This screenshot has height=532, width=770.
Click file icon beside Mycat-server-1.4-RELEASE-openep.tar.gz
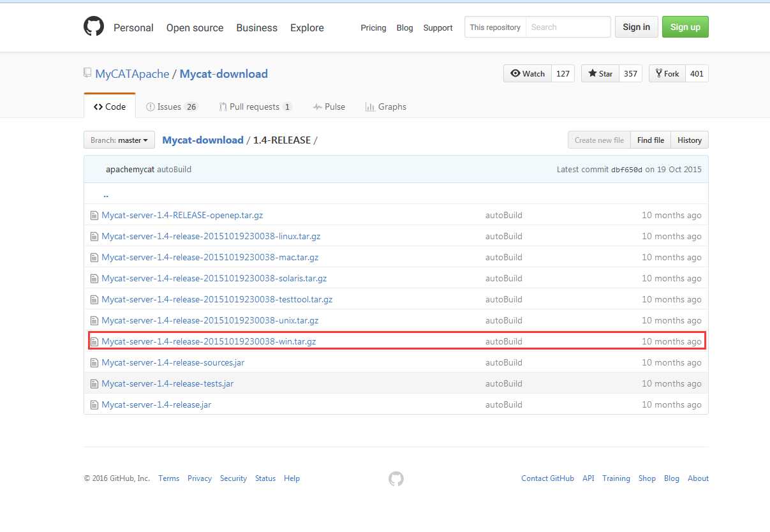[x=94, y=216]
